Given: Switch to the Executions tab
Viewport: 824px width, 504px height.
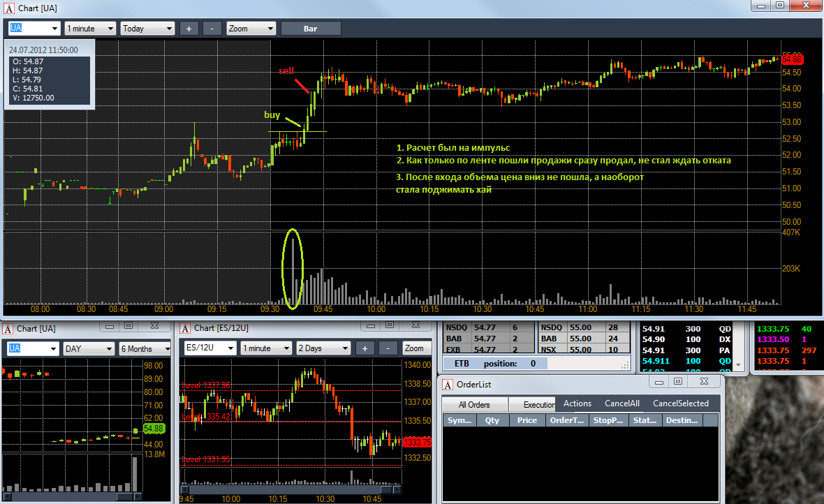Looking at the screenshot, I should (x=533, y=405).
